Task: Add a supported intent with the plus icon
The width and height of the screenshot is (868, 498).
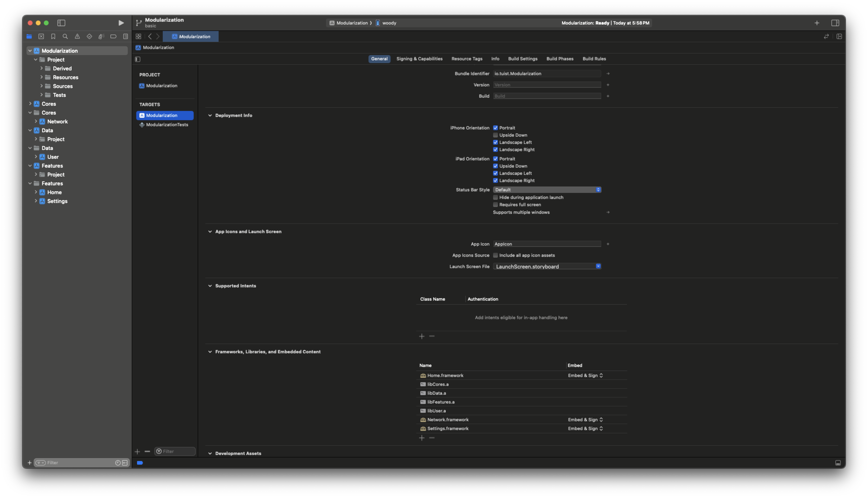Action: click(422, 336)
